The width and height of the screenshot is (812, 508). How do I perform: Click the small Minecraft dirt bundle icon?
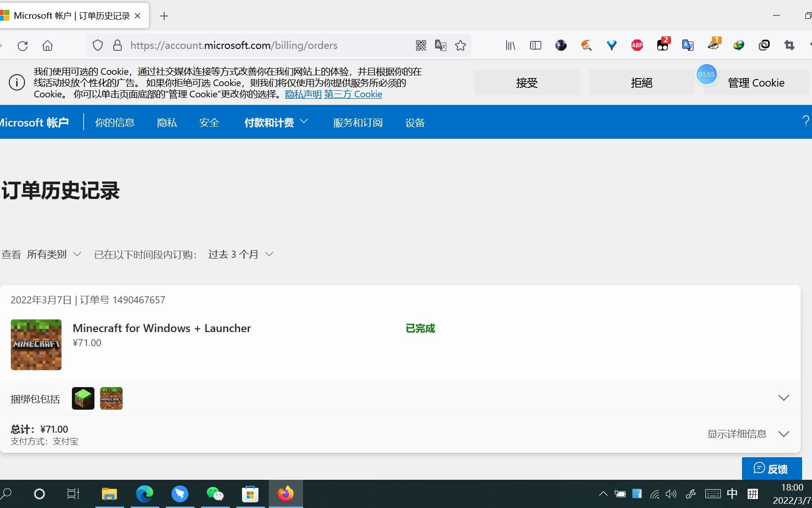111,398
